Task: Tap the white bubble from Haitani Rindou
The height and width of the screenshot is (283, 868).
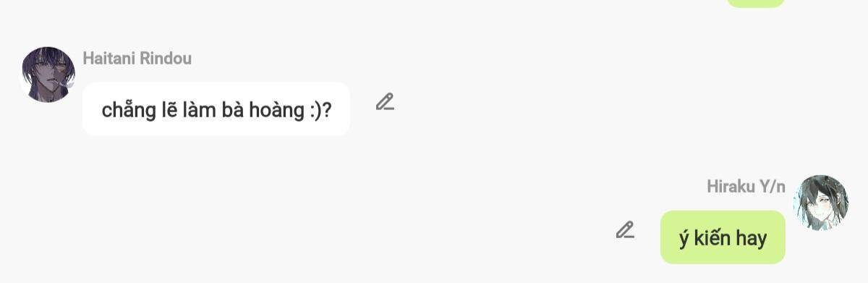Action: pos(216,109)
